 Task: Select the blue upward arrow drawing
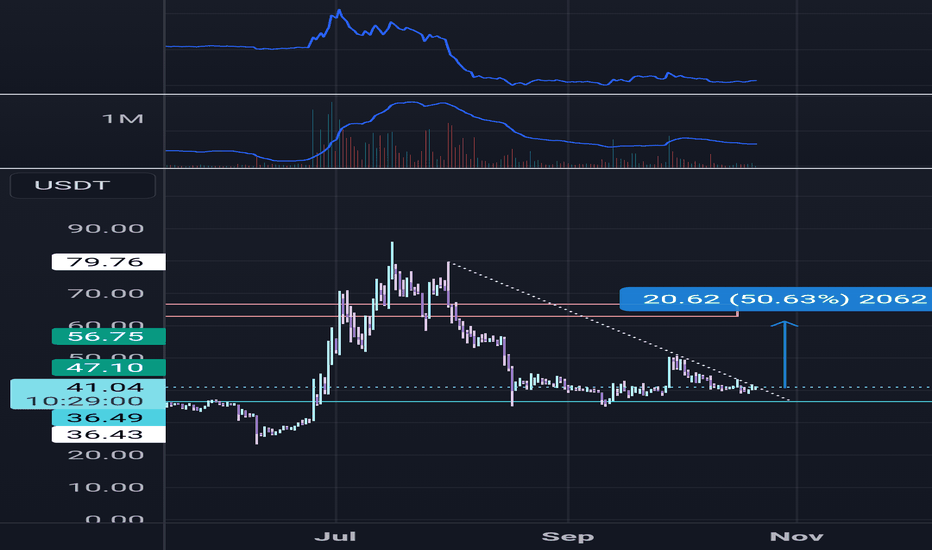click(785, 354)
